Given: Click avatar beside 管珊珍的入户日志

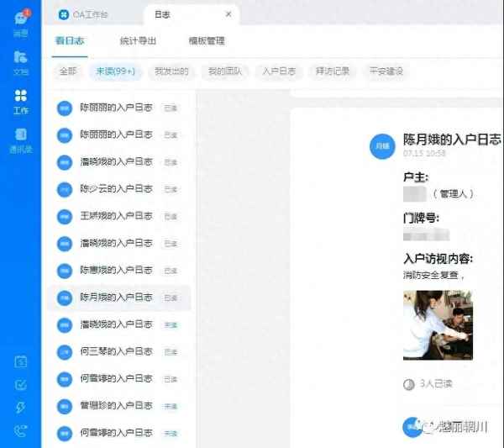Looking at the screenshot, I should point(65,407).
